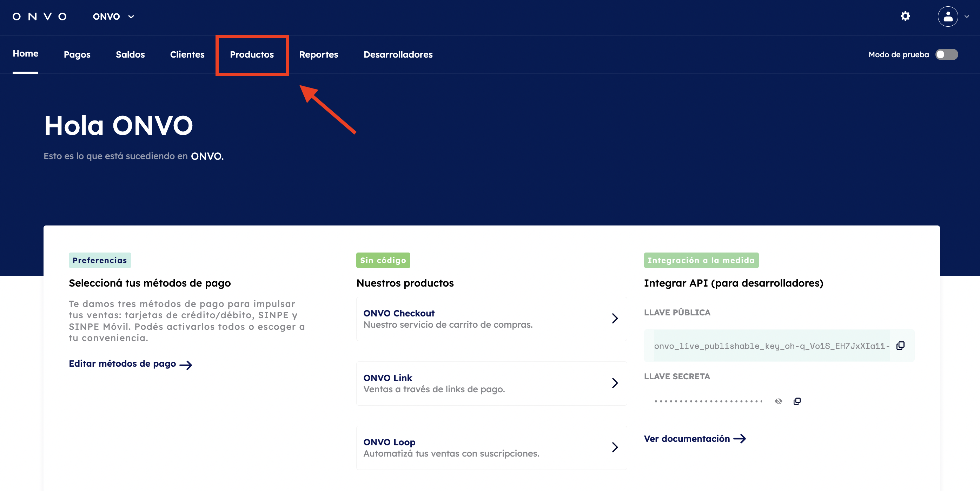
Task: Click the Hola ONVO heading
Action: pos(119,125)
